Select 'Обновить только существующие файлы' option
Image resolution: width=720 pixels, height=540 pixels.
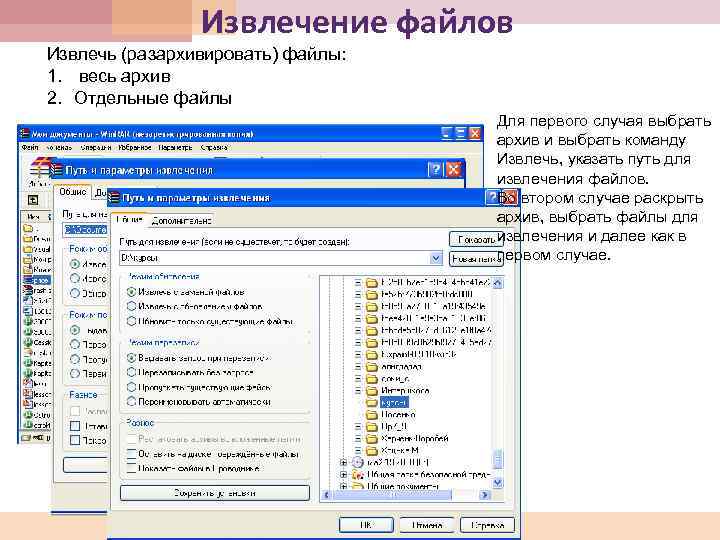[132, 321]
